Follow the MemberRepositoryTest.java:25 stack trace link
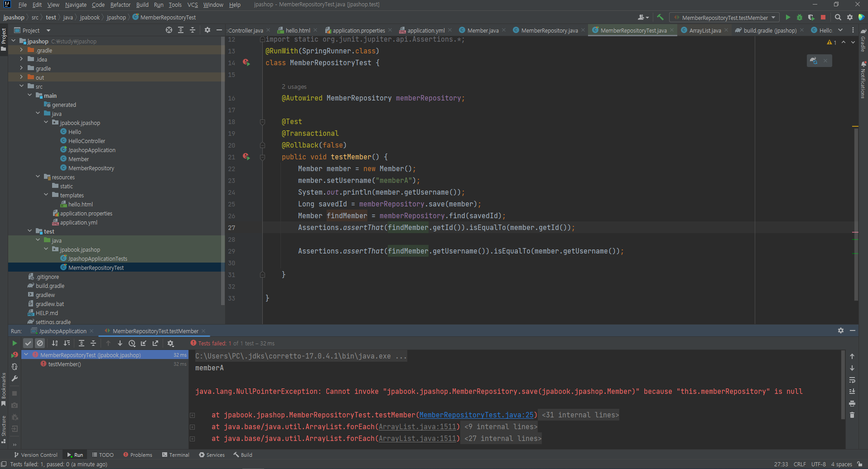The width and height of the screenshot is (868, 469). [x=476, y=415]
